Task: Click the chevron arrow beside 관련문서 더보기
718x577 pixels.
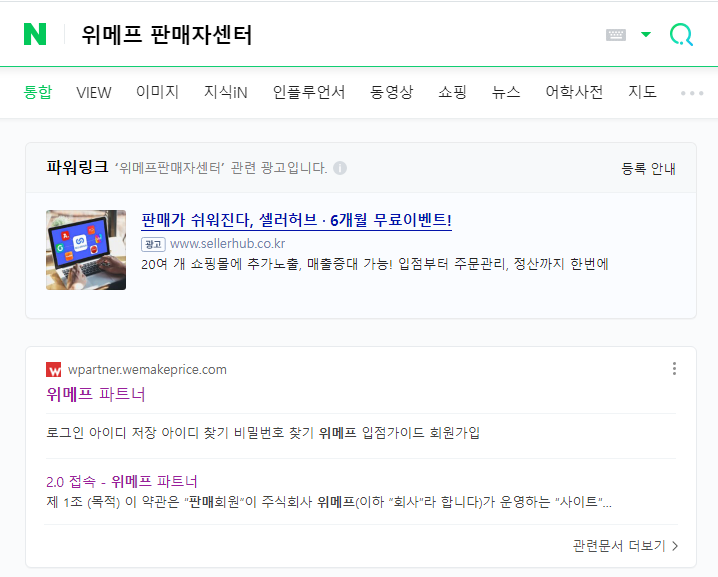Action: [675, 546]
